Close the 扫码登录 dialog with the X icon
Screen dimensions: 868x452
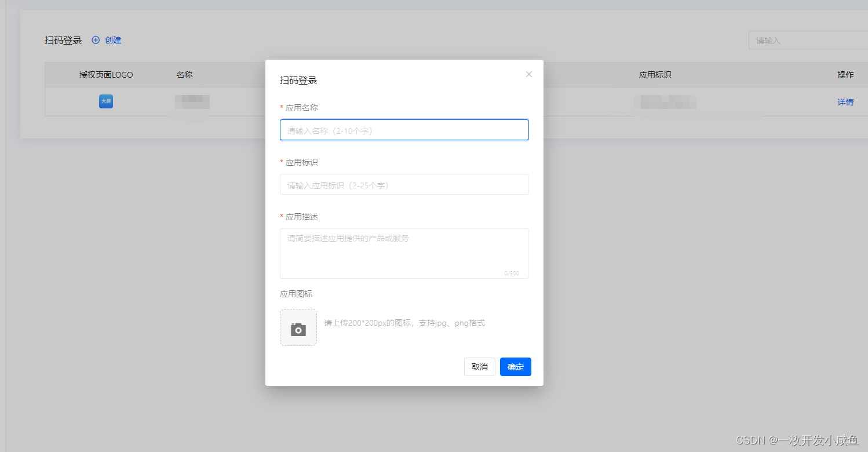(528, 74)
